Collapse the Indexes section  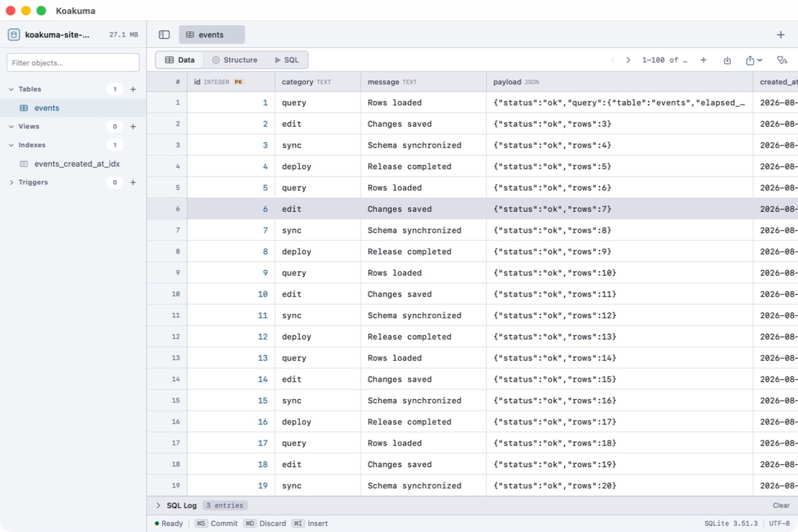click(11, 145)
